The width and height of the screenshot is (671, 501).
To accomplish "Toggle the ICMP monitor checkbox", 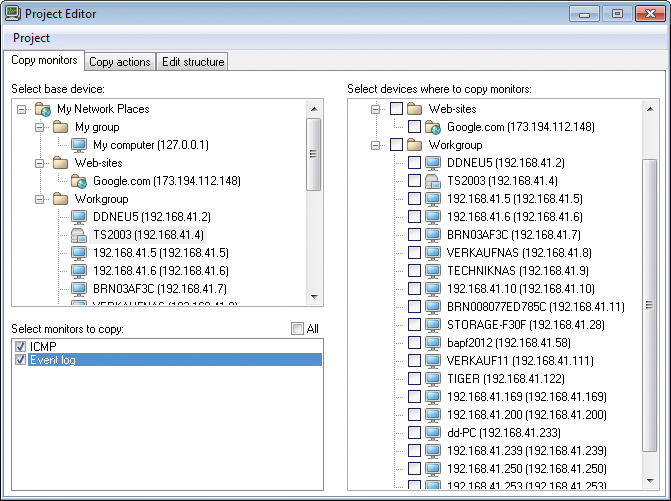I will pos(20,346).
